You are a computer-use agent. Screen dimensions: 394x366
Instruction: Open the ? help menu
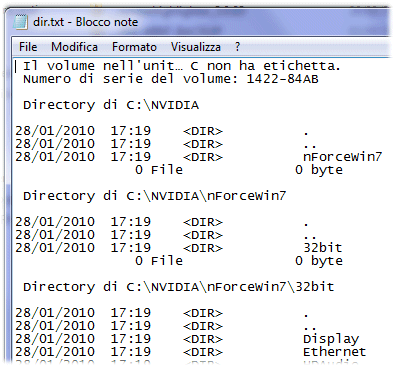pyautogui.click(x=237, y=47)
